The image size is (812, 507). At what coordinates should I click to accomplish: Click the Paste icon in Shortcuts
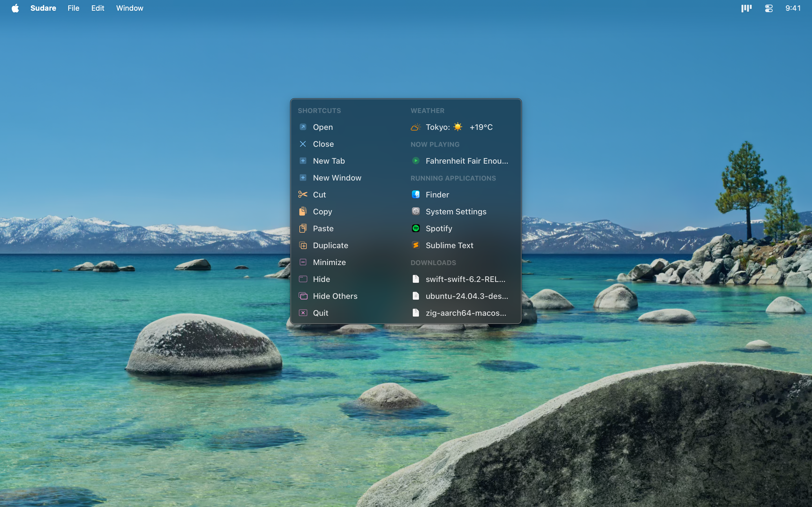(303, 228)
